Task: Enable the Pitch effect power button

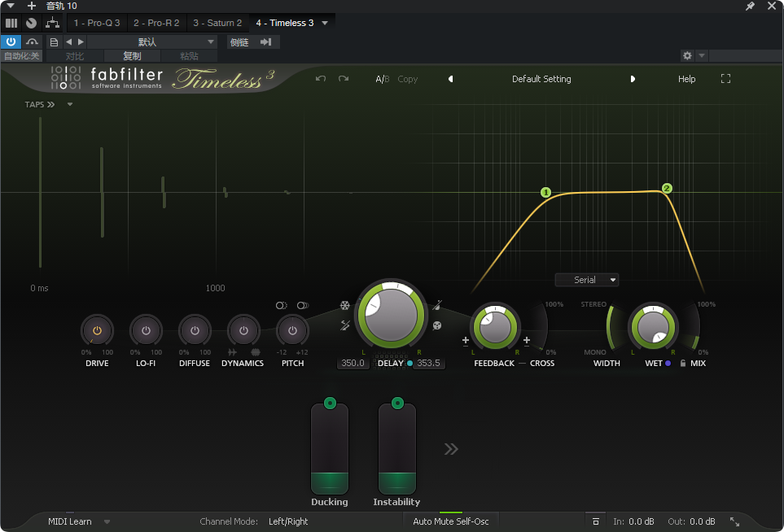Action: (292, 331)
